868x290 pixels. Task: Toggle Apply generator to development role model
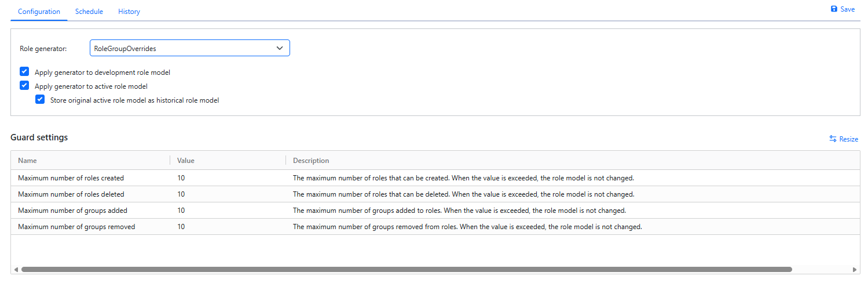[x=24, y=72]
